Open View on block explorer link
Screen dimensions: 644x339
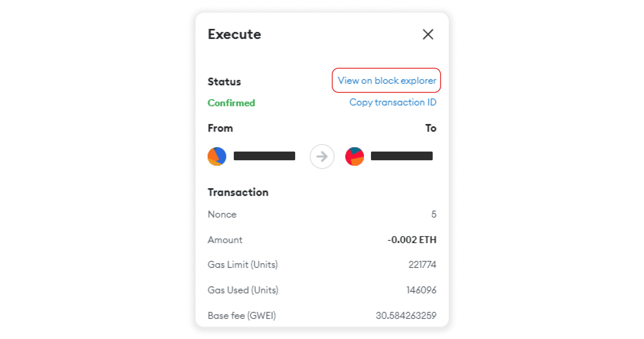coord(386,81)
